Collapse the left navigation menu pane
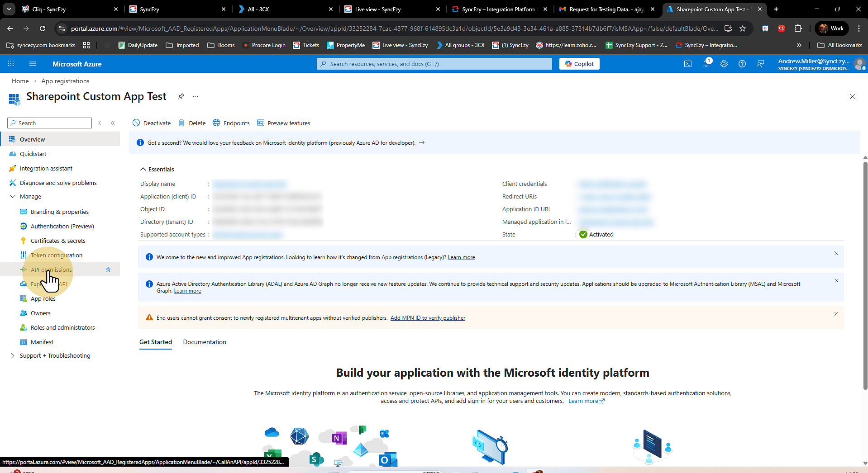 coord(113,123)
